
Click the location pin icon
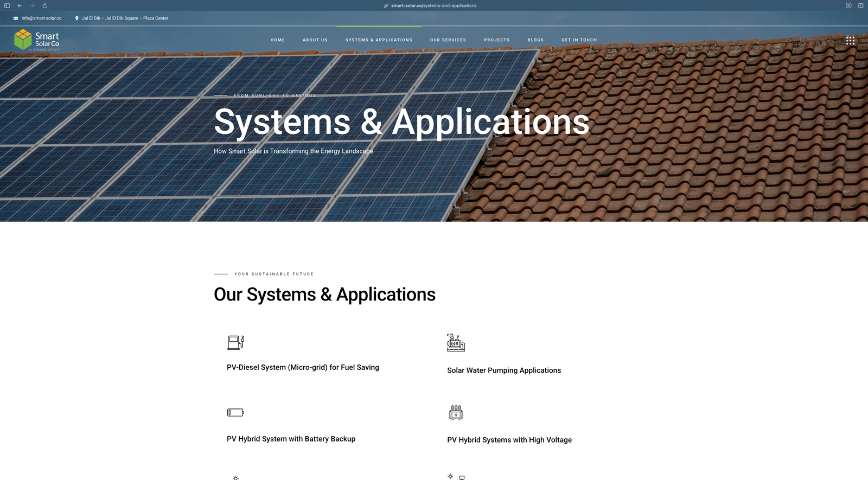pyautogui.click(x=76, y=18)
